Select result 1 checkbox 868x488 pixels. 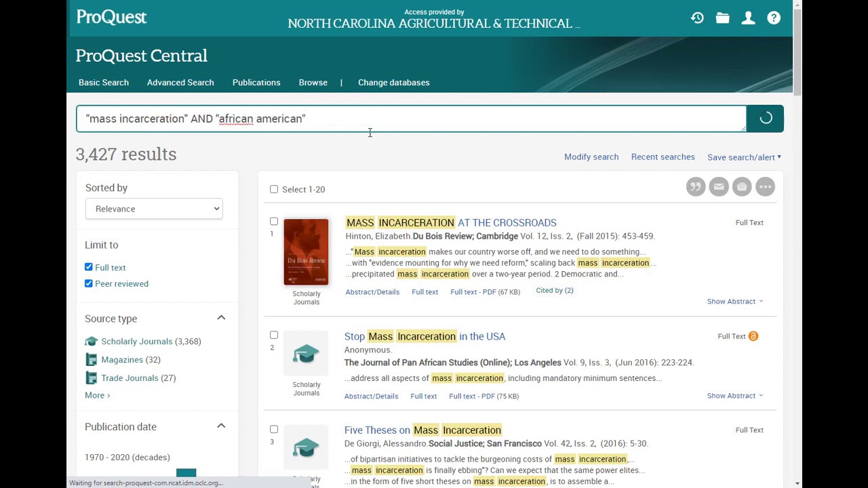coord(274,222)
